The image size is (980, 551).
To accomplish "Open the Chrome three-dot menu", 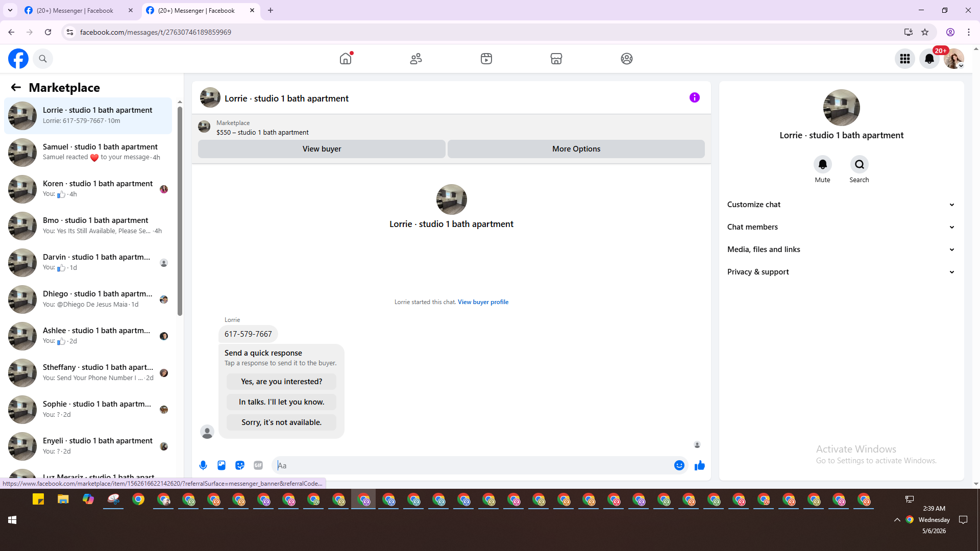I will (969, 32).
